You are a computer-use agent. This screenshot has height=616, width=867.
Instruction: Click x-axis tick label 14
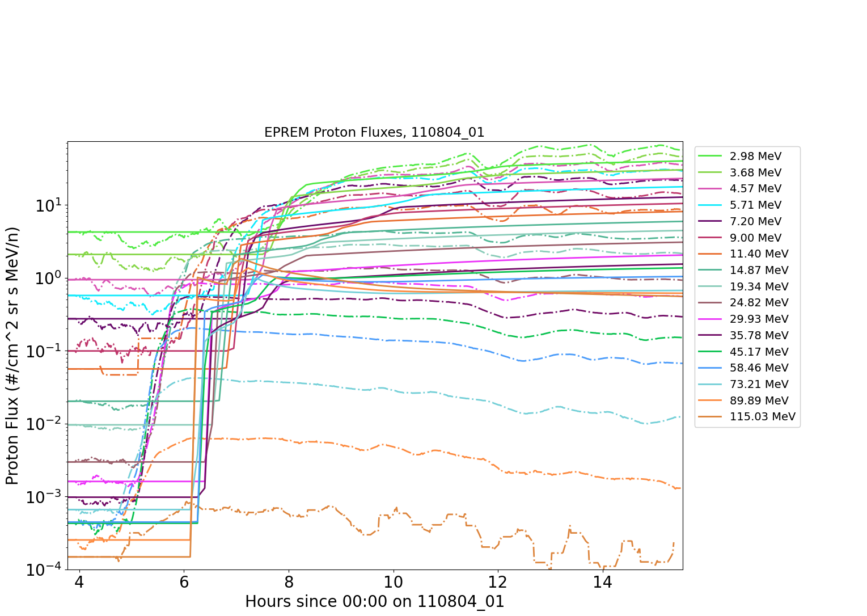coord(603,582)
